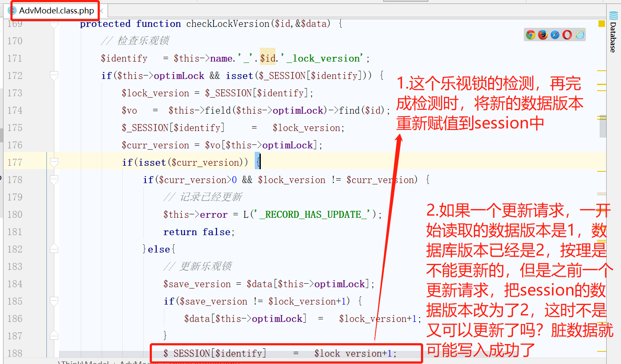Viewport: 621px width, 364px height.
Task: Open page in Safari browser icon
Action: click(x=555, y=35)
